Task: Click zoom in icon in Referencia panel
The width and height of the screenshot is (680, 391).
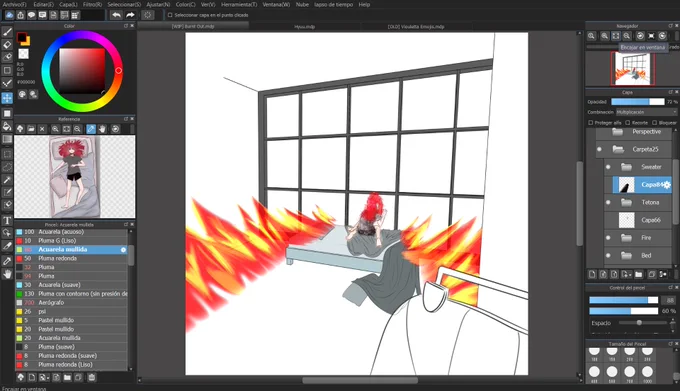Action: (x=56, y=129)
